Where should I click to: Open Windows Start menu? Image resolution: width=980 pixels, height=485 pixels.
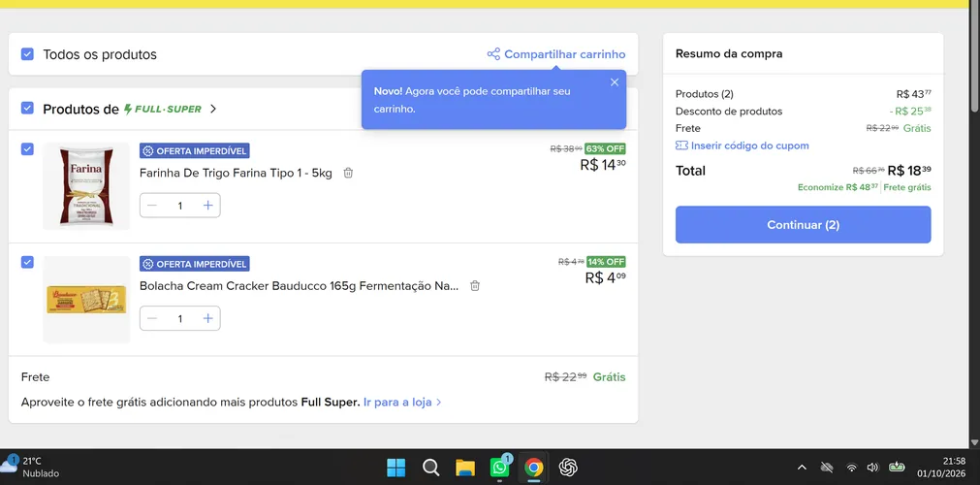point(395,468)
